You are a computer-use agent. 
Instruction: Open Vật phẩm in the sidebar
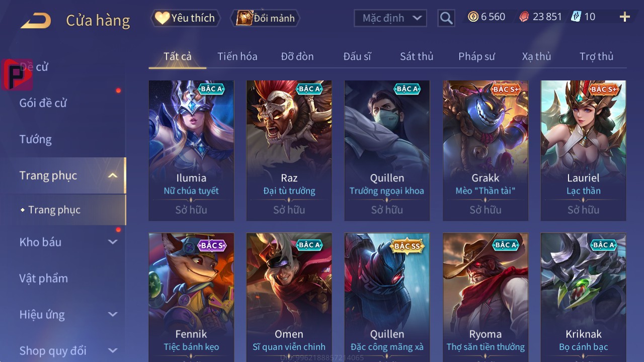click(x=44, y=278)
